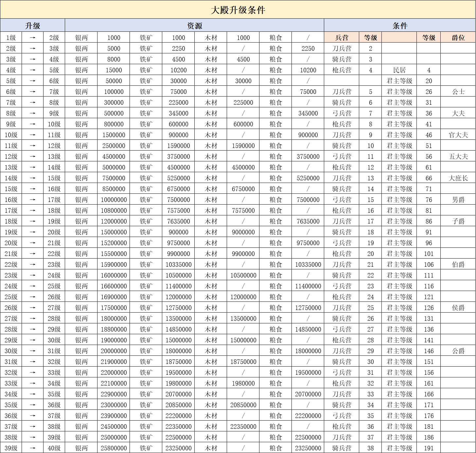Select the 大夫 title cell
Image resolution: width=476 pixels, height=453 pixels.
(458, 113)
